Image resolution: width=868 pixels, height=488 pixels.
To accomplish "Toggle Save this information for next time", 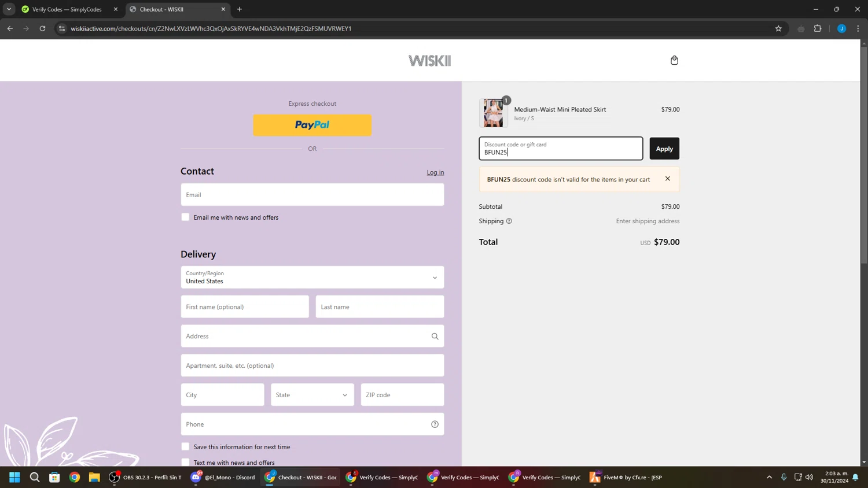I will click(185, 446).
